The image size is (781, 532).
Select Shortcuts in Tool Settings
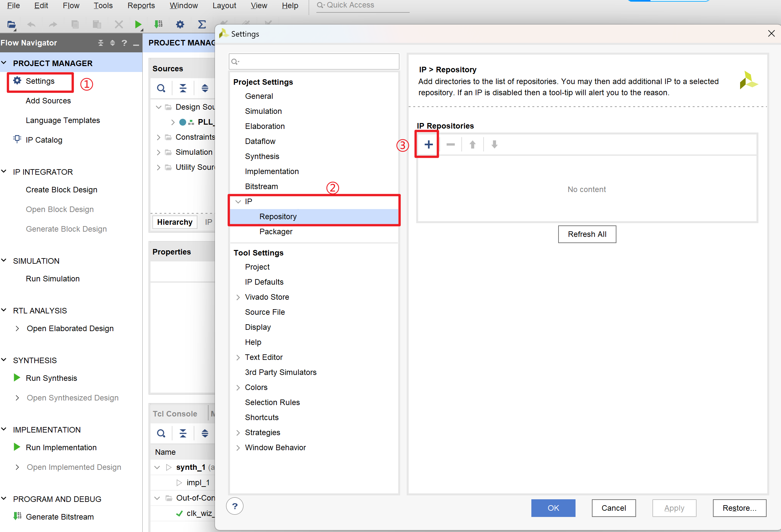261,417
